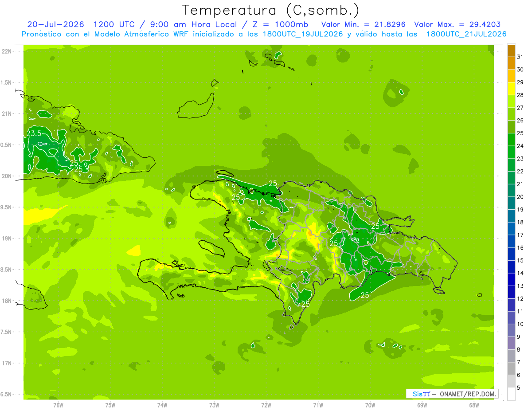Click the yellow 28 legend color segment
This screenshot has width=532, height=411.
(511, 89)
